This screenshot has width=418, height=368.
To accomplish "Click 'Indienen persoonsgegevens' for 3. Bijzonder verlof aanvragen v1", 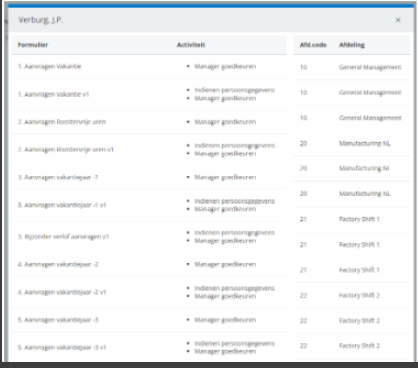I will pyautogui.click(x=235, y=233).
